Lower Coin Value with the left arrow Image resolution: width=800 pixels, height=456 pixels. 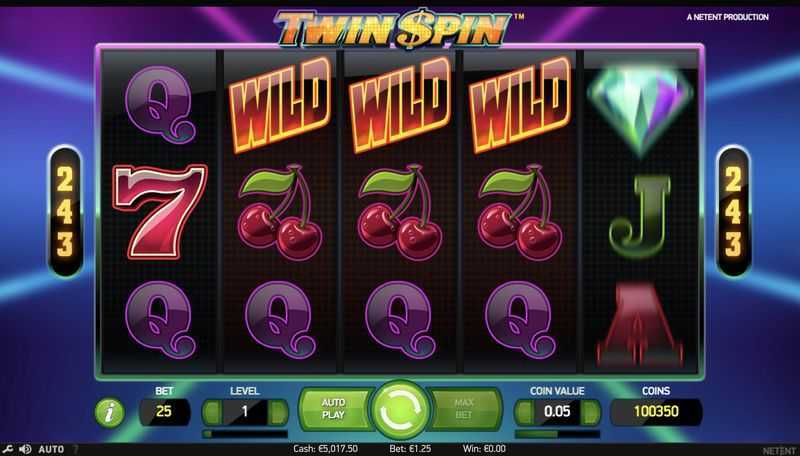point(524,412)
